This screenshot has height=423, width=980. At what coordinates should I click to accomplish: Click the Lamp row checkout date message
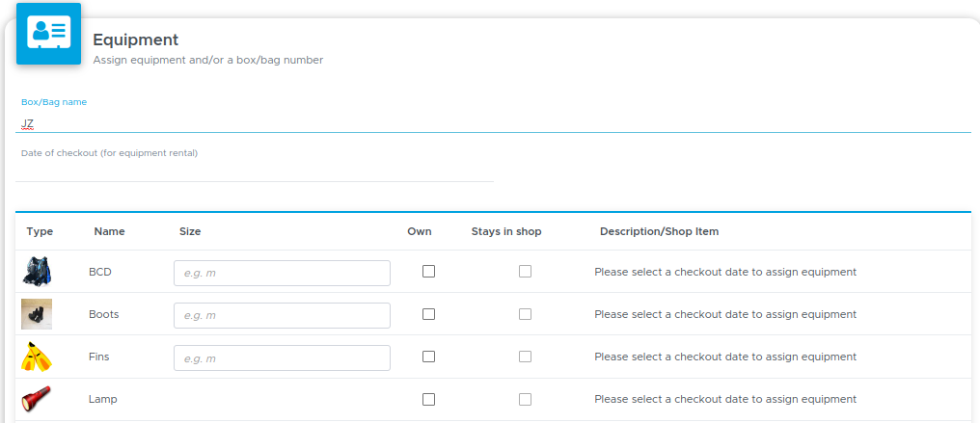pyautogui.click(x=725, y=399)
